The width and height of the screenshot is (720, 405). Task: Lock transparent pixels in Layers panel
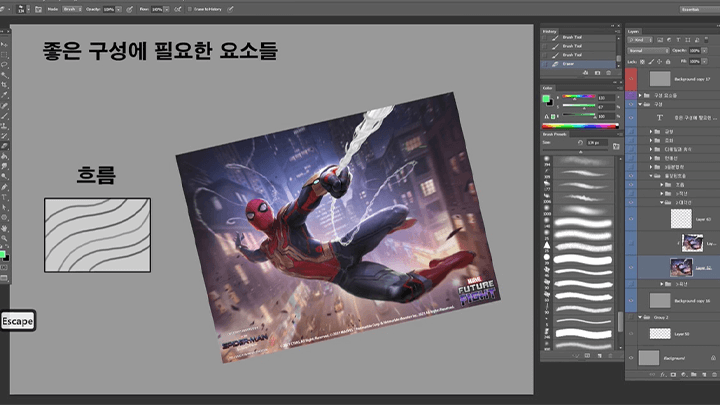(x=642, y=62)
